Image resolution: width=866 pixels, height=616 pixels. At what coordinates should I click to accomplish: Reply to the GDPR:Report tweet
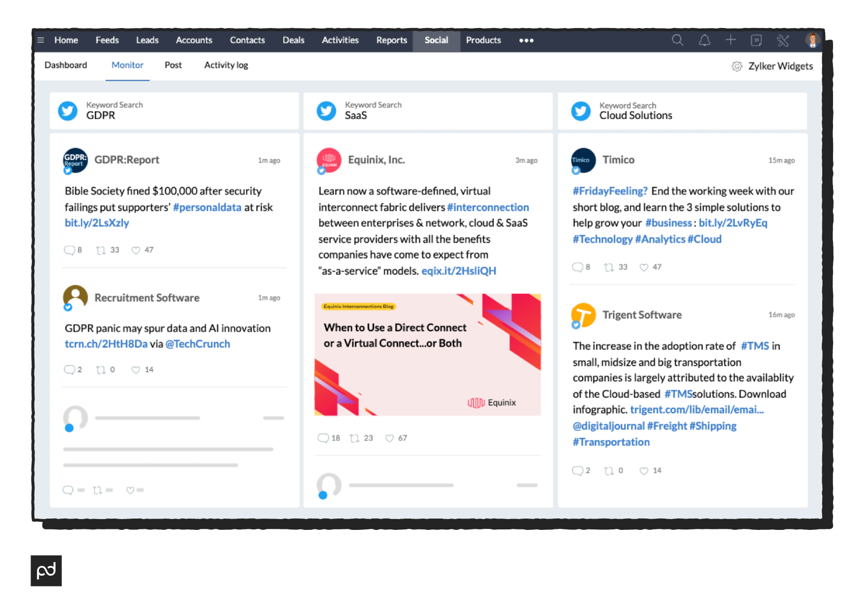[x=69, y=250]
